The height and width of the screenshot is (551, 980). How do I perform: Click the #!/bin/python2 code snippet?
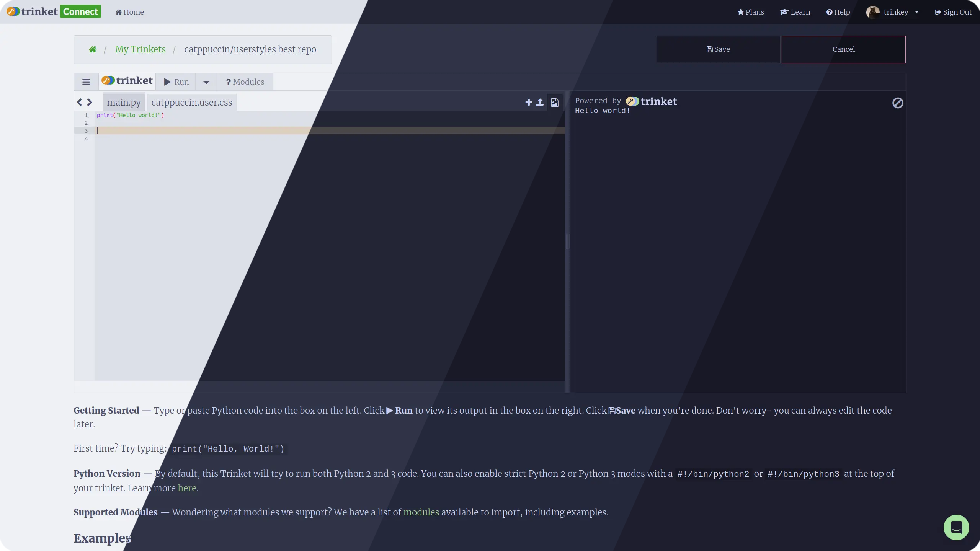713,474
